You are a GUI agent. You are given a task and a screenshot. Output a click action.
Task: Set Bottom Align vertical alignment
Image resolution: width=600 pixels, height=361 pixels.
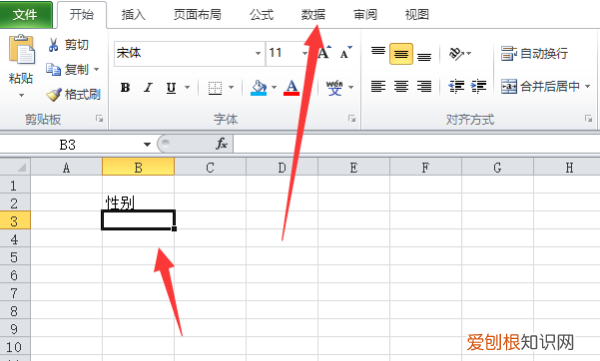424,56
